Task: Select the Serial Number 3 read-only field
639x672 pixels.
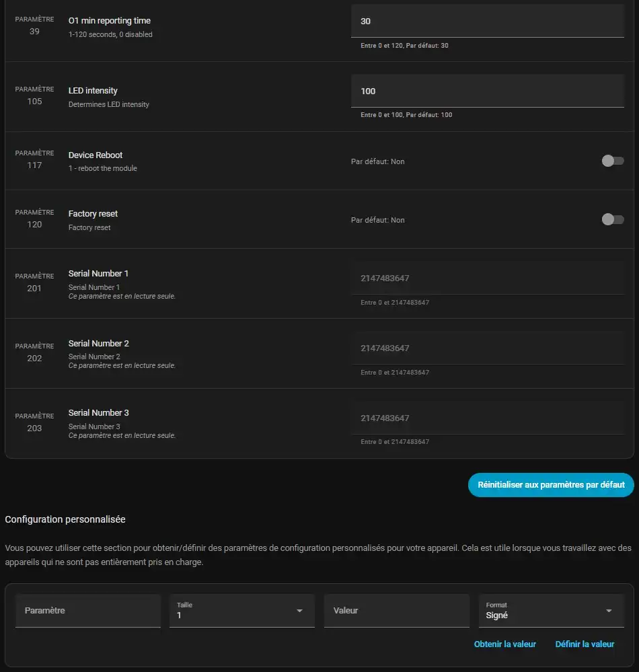Action: (487, 418)
